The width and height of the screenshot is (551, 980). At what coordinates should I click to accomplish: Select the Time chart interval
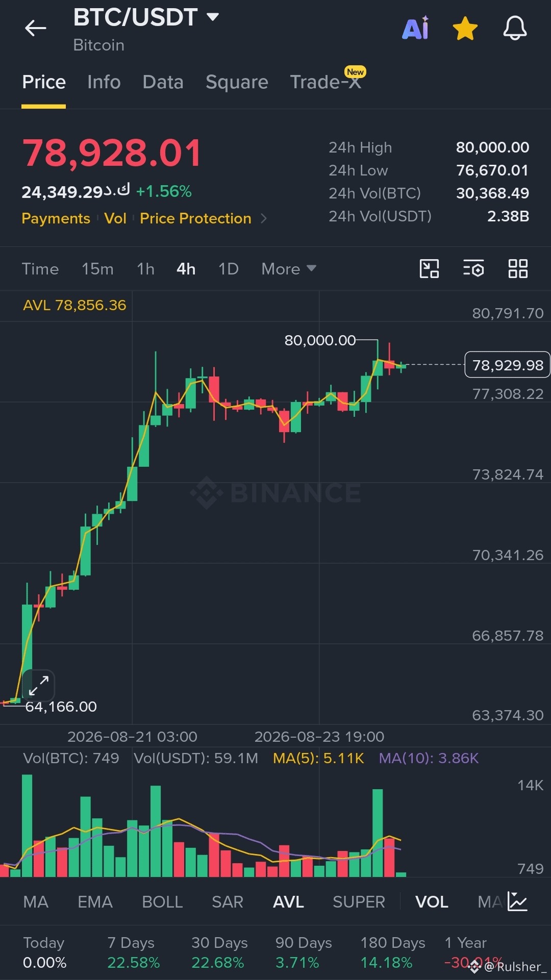(40, 269)
